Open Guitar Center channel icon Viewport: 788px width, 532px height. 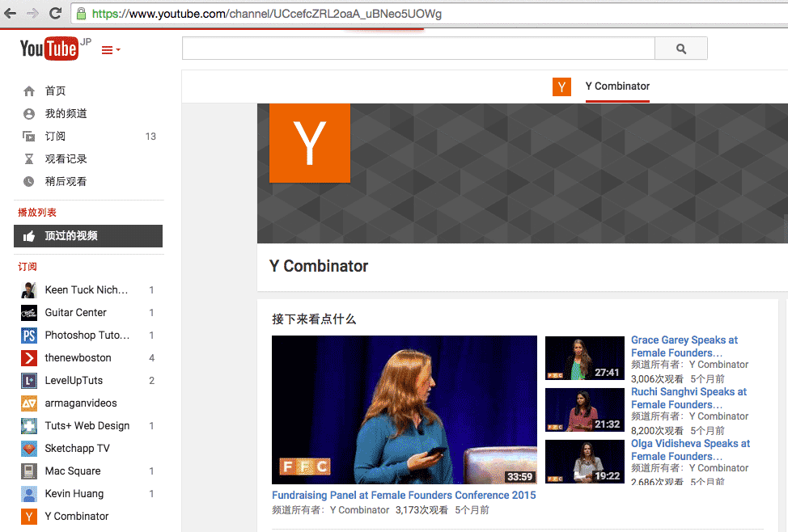pyautogui.click(x=29, y=312)
